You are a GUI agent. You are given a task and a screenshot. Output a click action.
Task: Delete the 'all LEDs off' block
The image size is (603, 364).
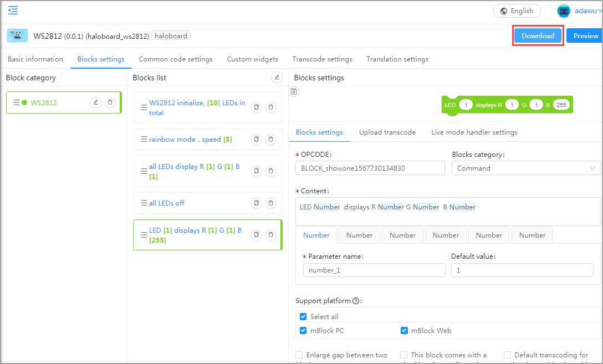point(270,203)
